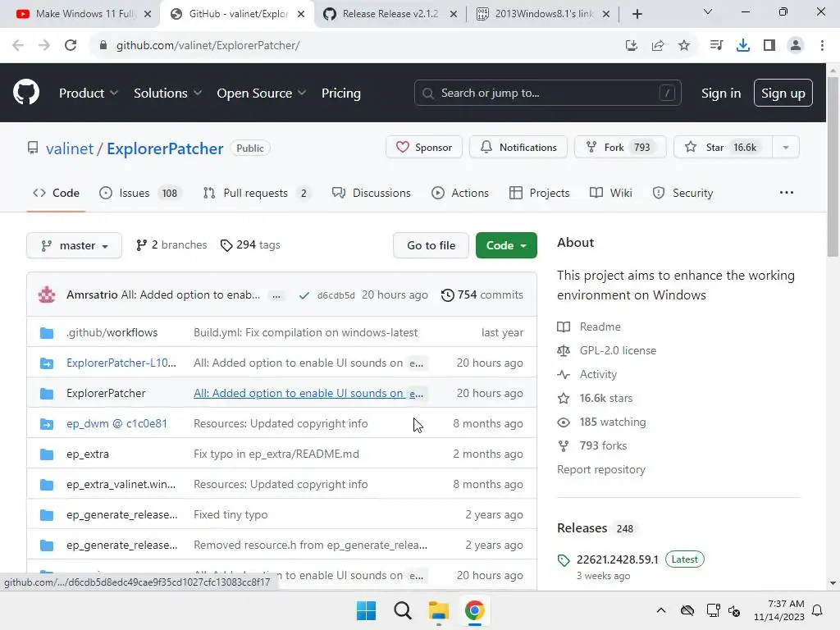This screenshot has height=630, width=840.
Task: Click the page vertical scrollbar
Action: [833, 166]
